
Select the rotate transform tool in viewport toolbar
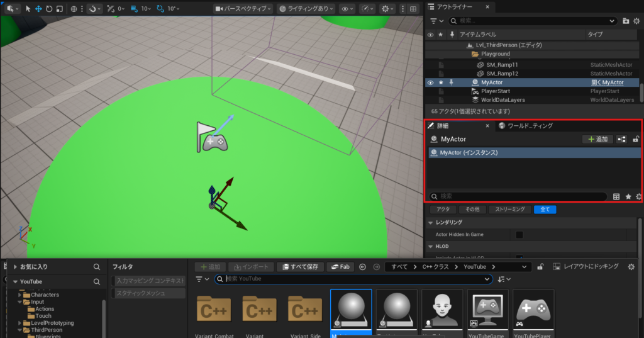coord(48,9)
